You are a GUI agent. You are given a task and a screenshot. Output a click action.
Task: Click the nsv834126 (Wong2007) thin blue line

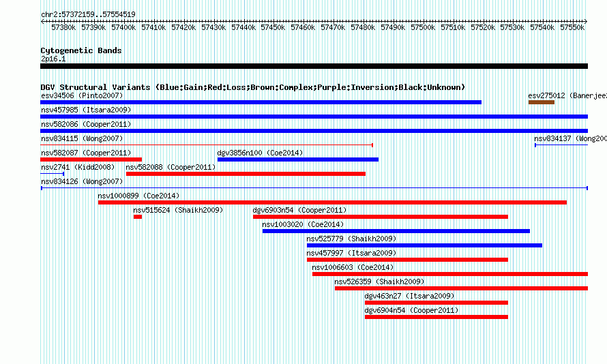point(314,188)
